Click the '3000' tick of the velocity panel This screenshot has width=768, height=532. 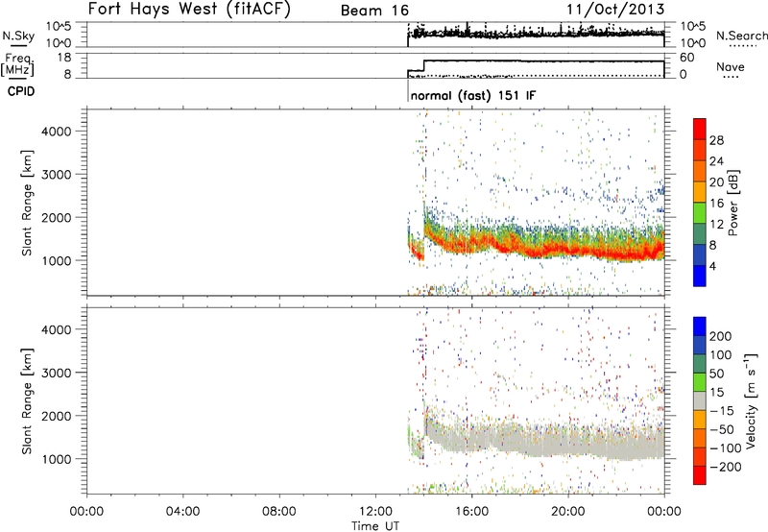pos(57,373)
